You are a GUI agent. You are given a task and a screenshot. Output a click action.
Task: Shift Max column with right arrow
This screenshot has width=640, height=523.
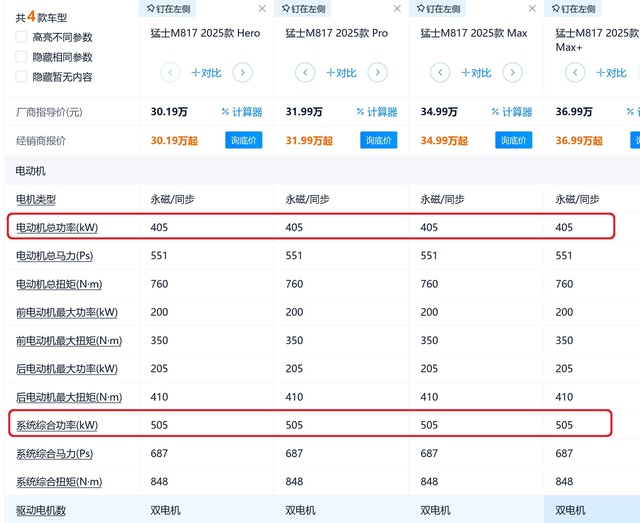(x=513, y=73)
